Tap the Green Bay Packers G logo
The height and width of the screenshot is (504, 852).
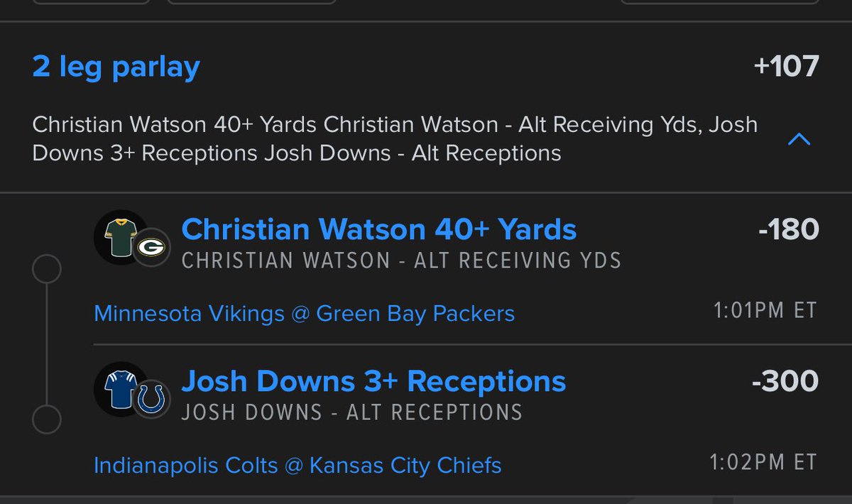click(152, 248)
